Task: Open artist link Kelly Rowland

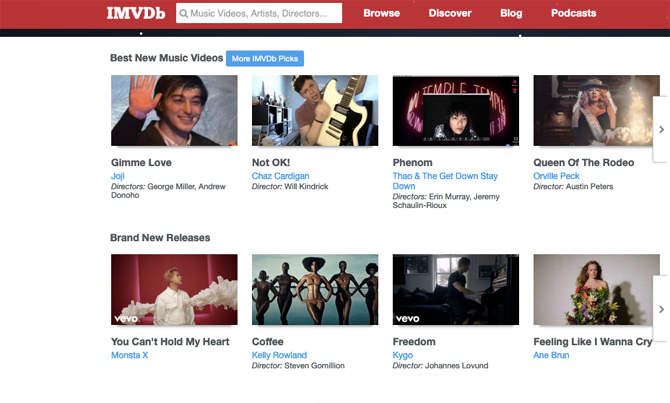Action: [279, 355]
